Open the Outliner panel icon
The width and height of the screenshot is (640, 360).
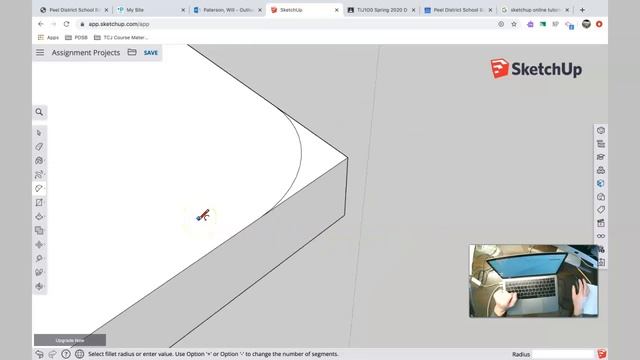coord(600,144)
